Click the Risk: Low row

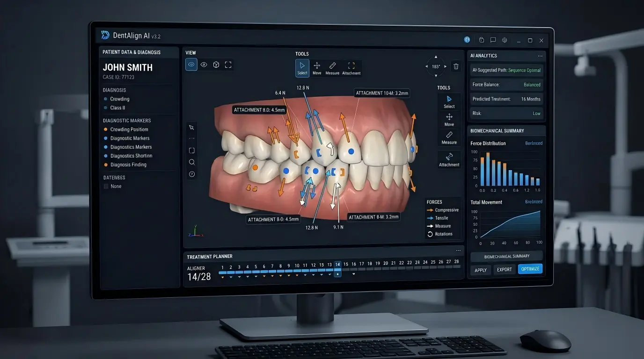507,113
